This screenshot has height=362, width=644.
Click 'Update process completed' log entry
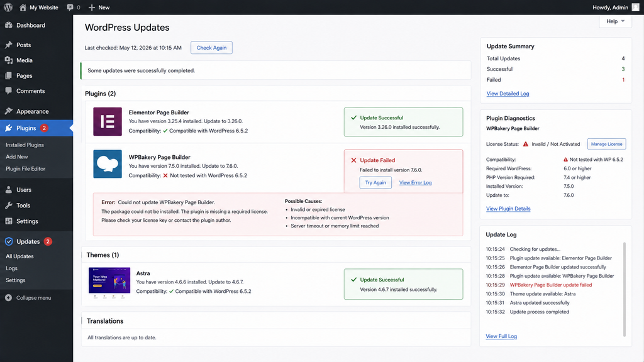click(539, 312)
